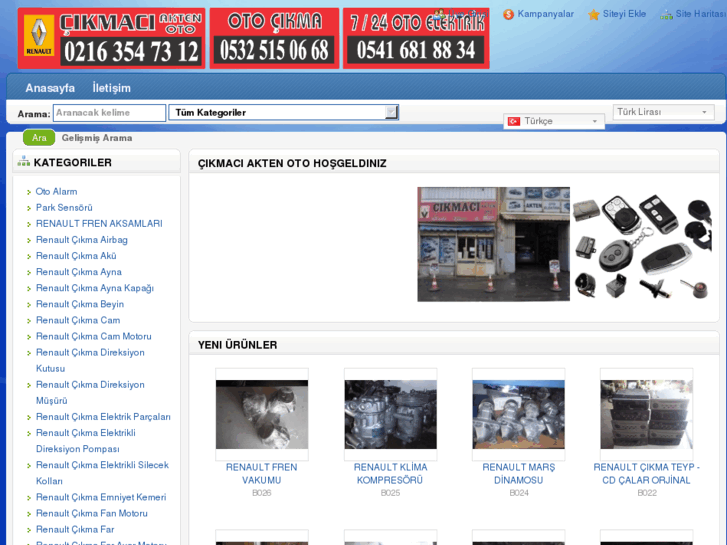The image size is (727, 545).
Task: Open the Park Sensörü category
Action: click(x=64, y=207)
